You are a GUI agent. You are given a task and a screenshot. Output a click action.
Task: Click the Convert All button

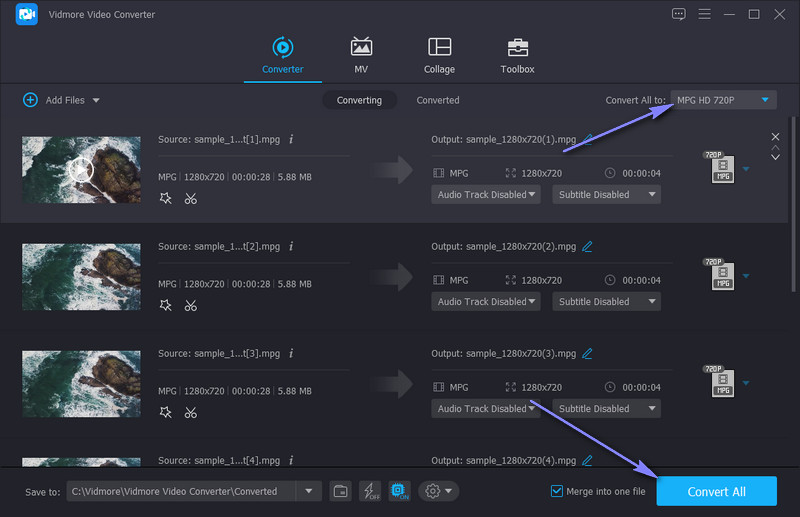tap(716, 491)
